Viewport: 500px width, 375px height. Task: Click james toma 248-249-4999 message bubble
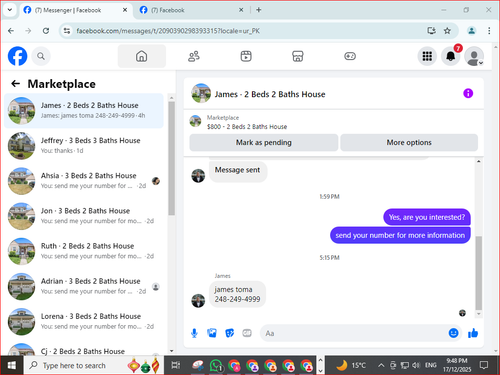coord(237,294)
